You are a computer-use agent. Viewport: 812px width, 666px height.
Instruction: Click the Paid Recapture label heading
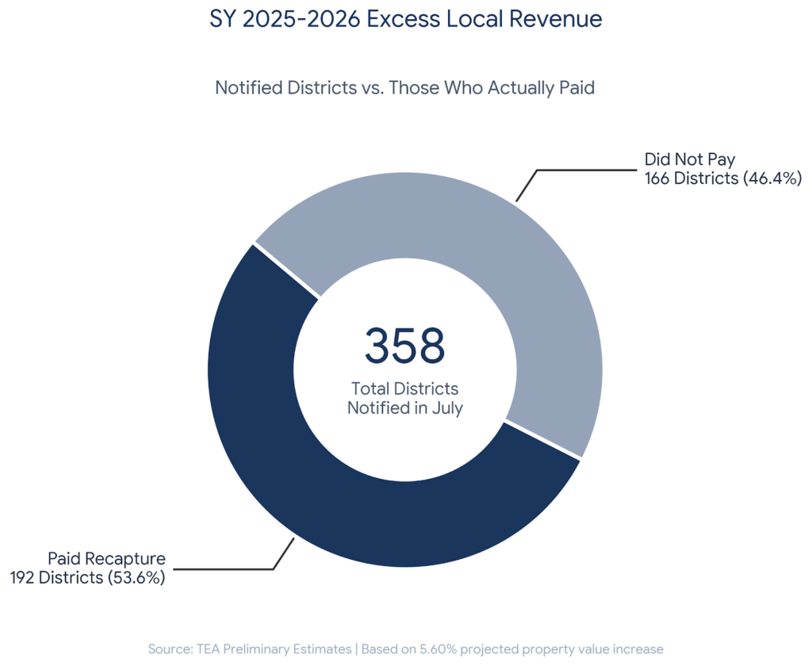coord(106,559)
